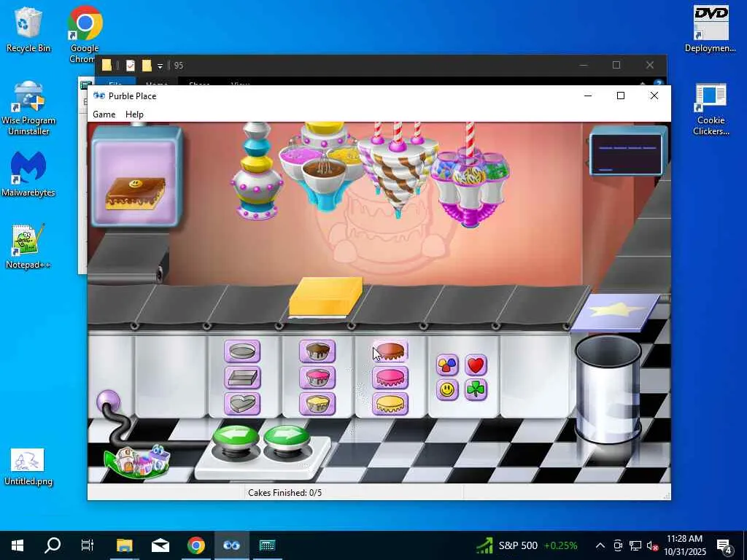Open the taskbar clock and date
The image size is (747, 560).
[684, 545]
